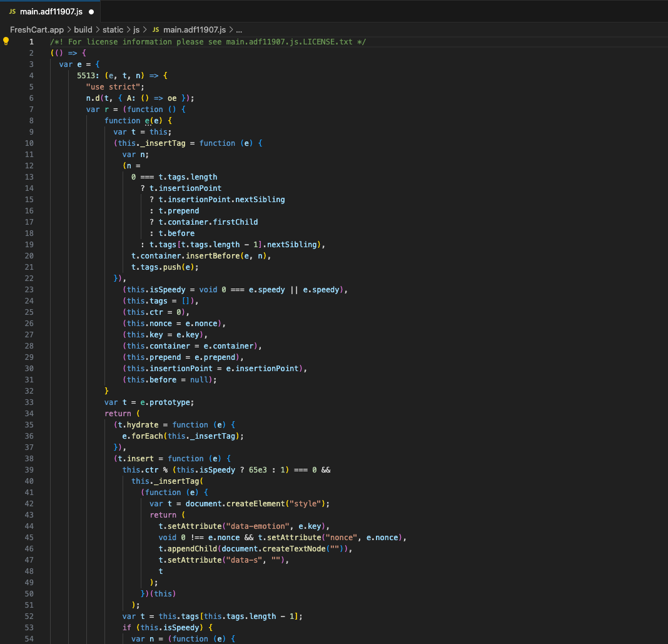The width and height of the screenshot is (668, 644).
Task: Click "65e3" number on line 39
Action: point(258,470)
